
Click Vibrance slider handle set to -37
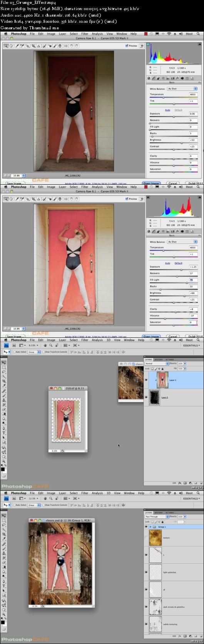[x=165, y=318]
